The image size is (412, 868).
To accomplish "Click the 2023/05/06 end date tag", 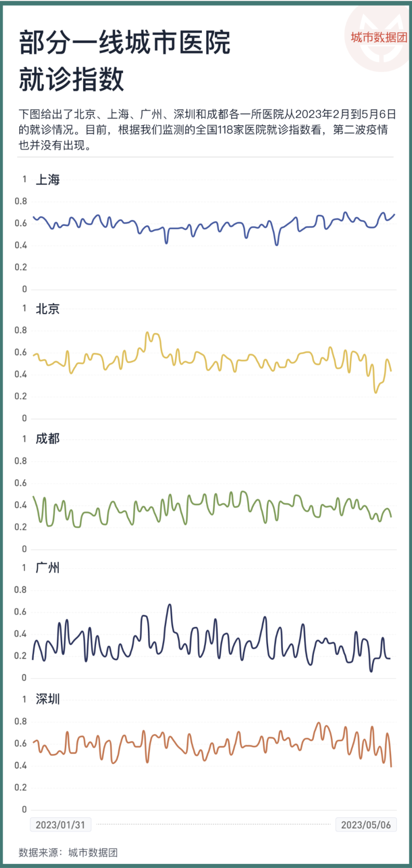I will (x=366, y=825).
